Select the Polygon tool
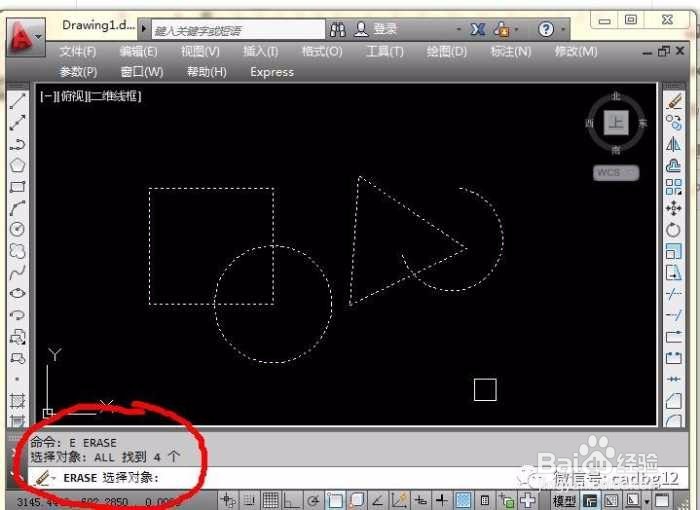 click(17, 165)
